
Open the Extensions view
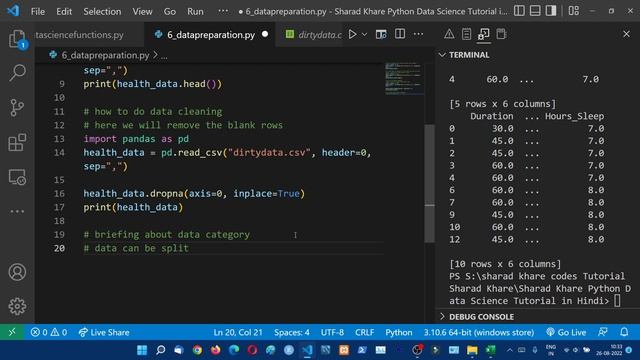[x=17, y=142]
